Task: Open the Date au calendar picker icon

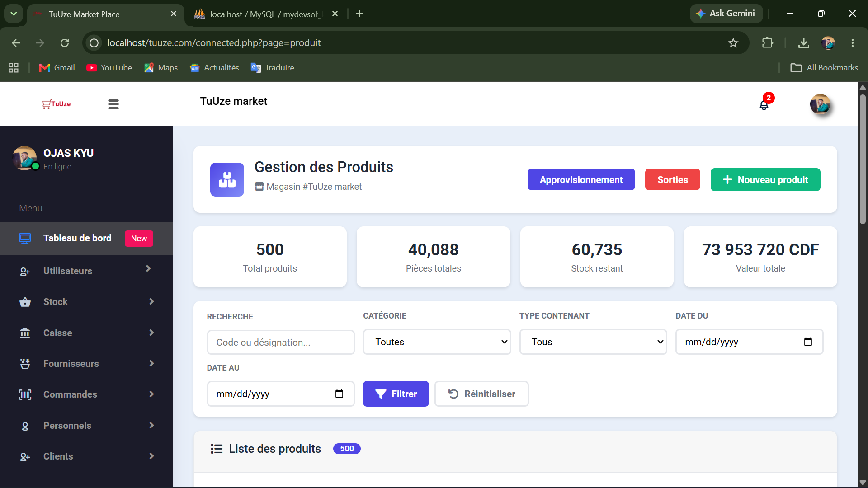Action: [339, 394]
